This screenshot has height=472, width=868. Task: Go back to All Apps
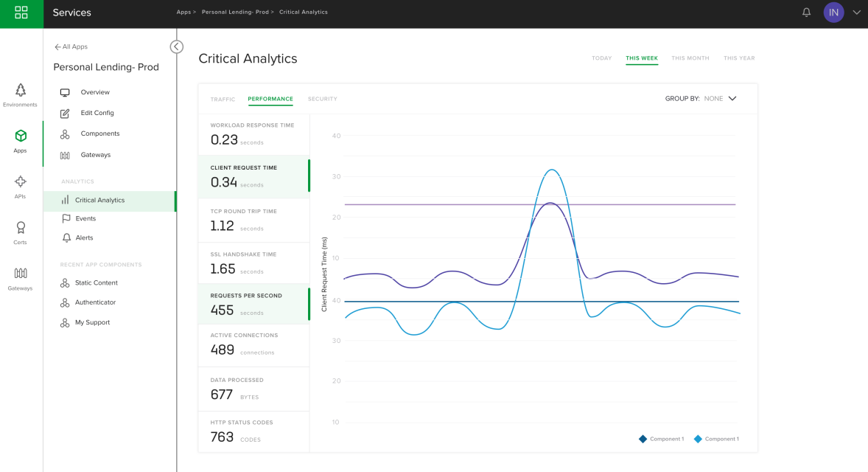71,47
